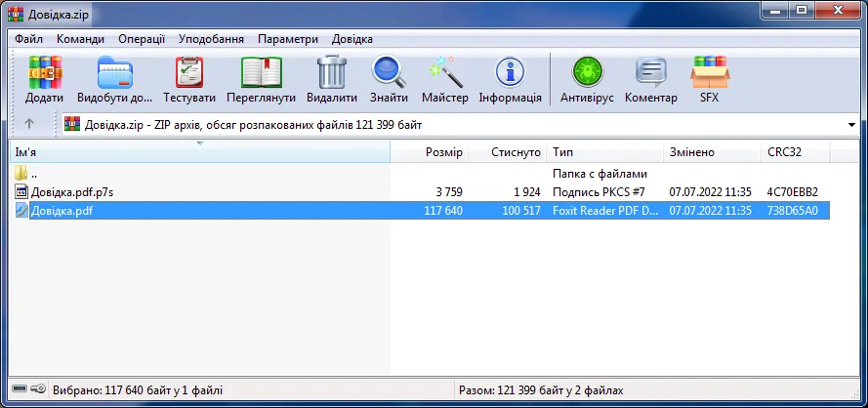Open the Параметри menu
Image resolution: width=868 pixels, height=408 pixels.
tap(288, 39)
